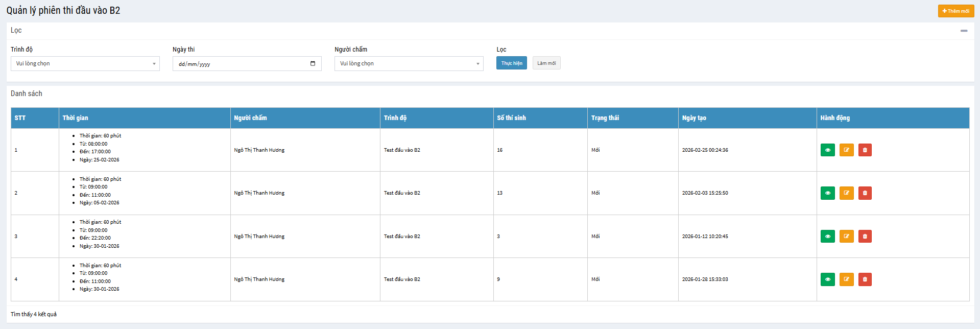Delete exam session in row 3
The height and width of the screenshot is (329, 980).
pos(865,237)
